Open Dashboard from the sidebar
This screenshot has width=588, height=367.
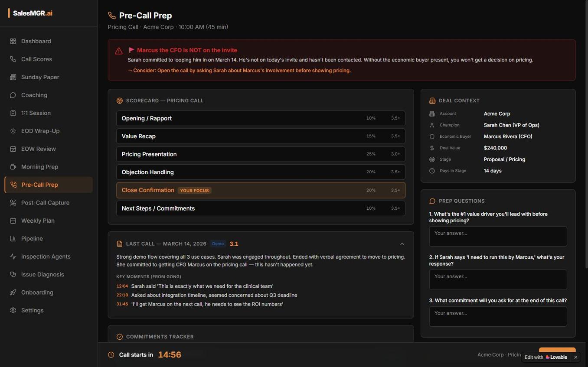point(49,41)
